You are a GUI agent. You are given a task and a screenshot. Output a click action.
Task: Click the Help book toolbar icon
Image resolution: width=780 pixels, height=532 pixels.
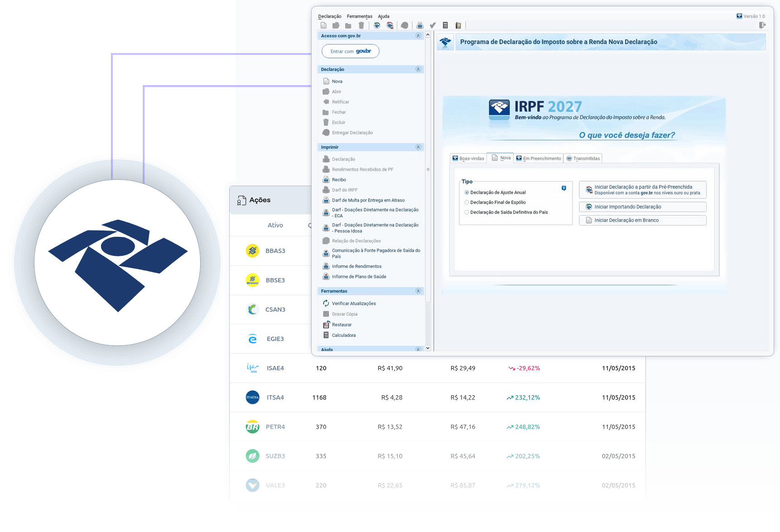coord(458,25)
